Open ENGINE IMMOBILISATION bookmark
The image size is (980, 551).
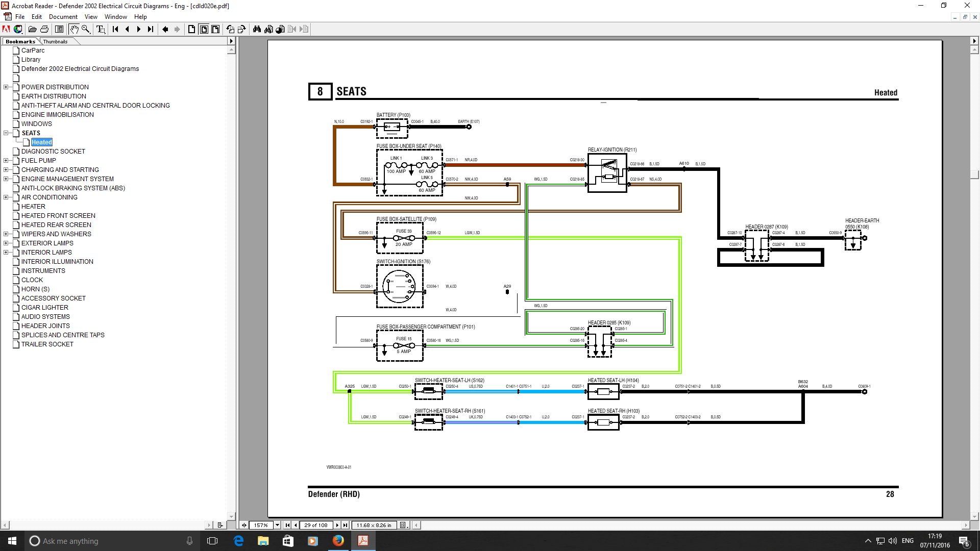point(58,115)
